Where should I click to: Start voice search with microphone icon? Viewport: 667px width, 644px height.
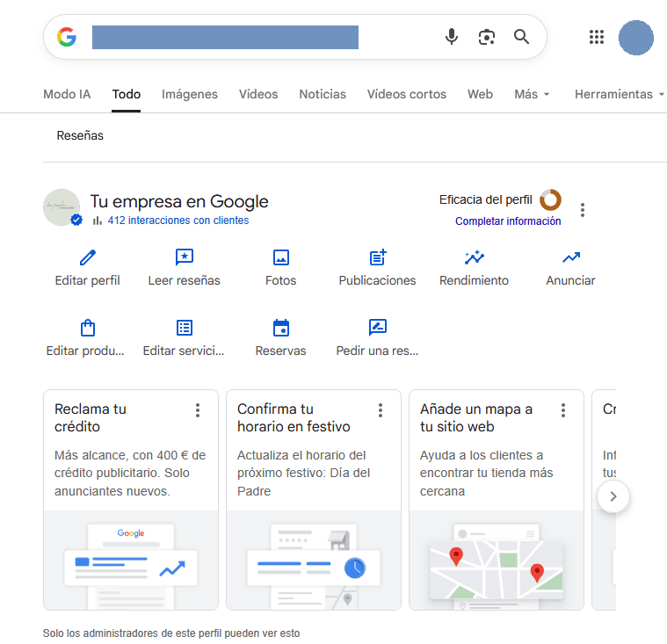pos(452,37)
